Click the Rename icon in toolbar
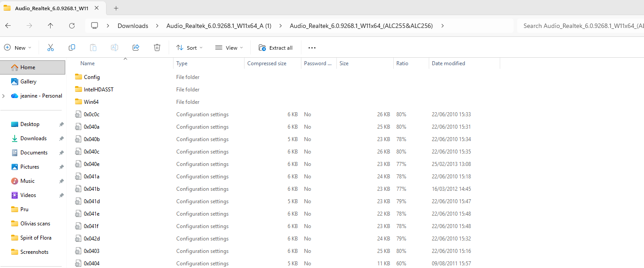 pos(115,47)
